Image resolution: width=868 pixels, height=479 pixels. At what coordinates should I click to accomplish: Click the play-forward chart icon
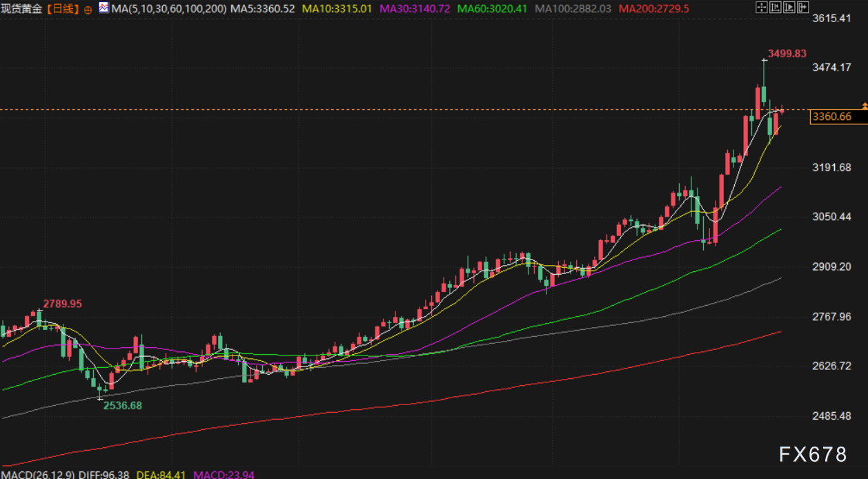coord(789,8)
